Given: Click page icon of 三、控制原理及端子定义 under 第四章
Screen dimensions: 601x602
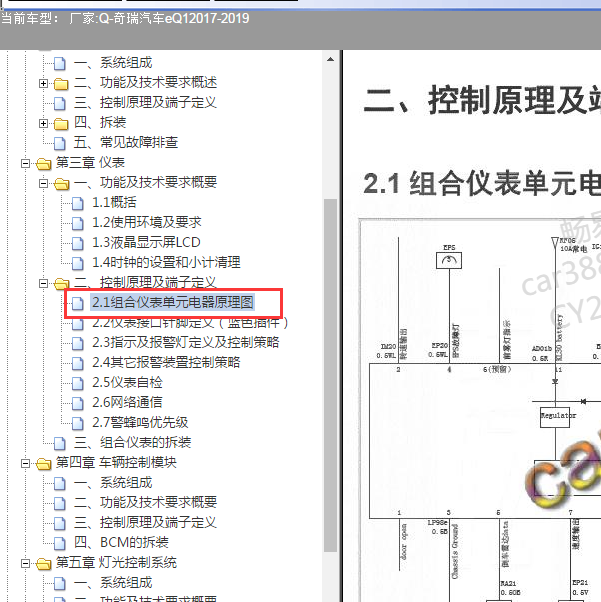Looking at the screenshot, I should (x=60, y=523).
